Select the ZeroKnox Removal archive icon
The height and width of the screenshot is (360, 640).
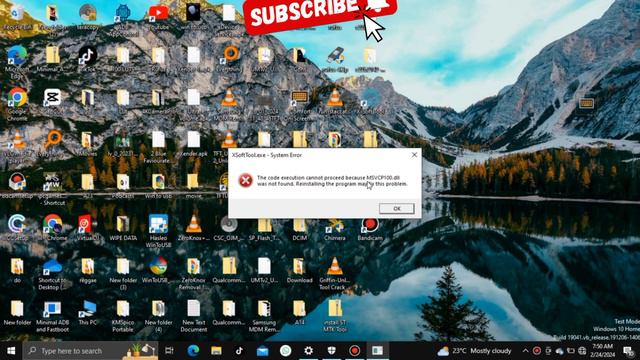[193, 273]
